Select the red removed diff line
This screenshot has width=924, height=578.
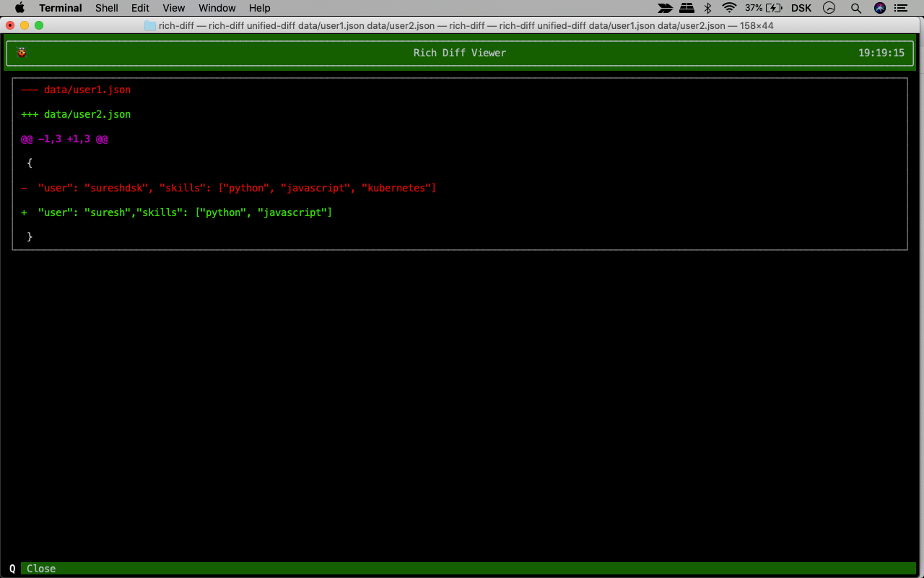(227, 188)
